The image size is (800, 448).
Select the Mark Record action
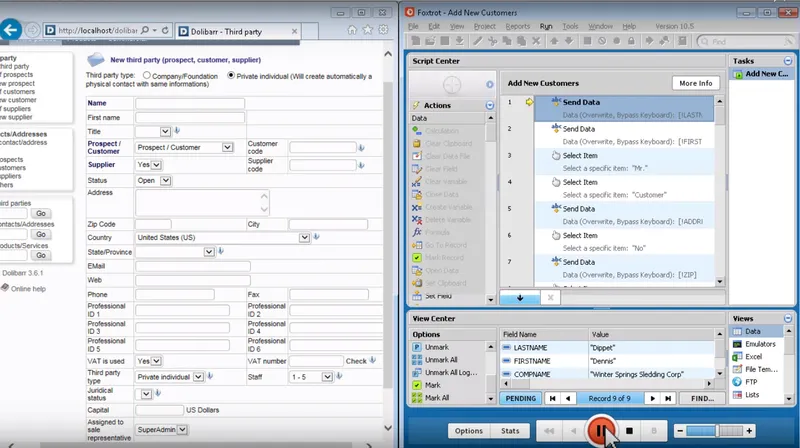(444, 258)
